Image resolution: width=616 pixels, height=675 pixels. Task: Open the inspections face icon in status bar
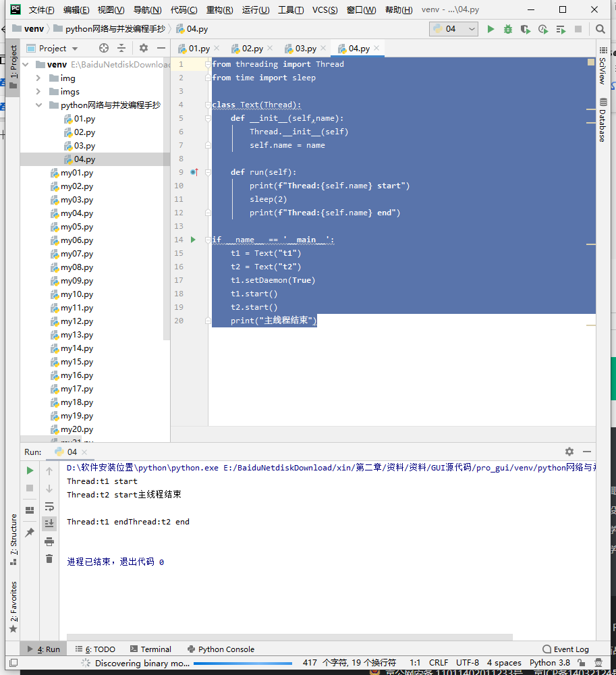coord(598,663)
